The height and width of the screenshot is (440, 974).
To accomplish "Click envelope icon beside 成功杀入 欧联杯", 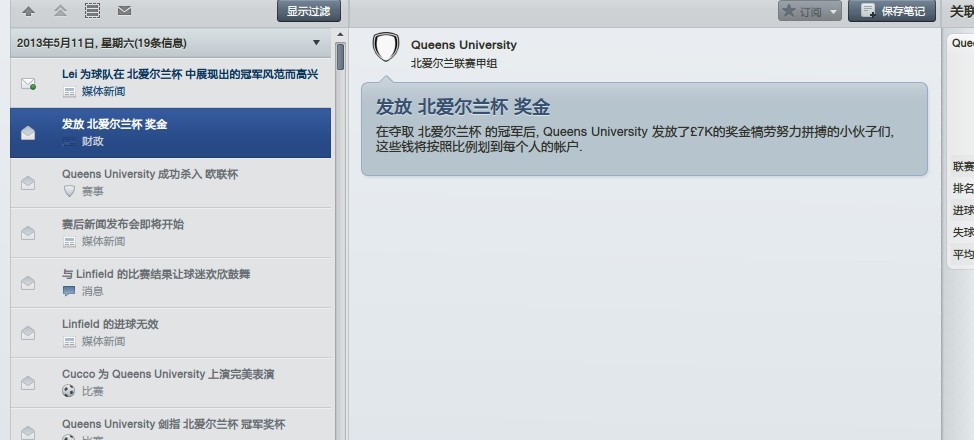I will [28, 183].
